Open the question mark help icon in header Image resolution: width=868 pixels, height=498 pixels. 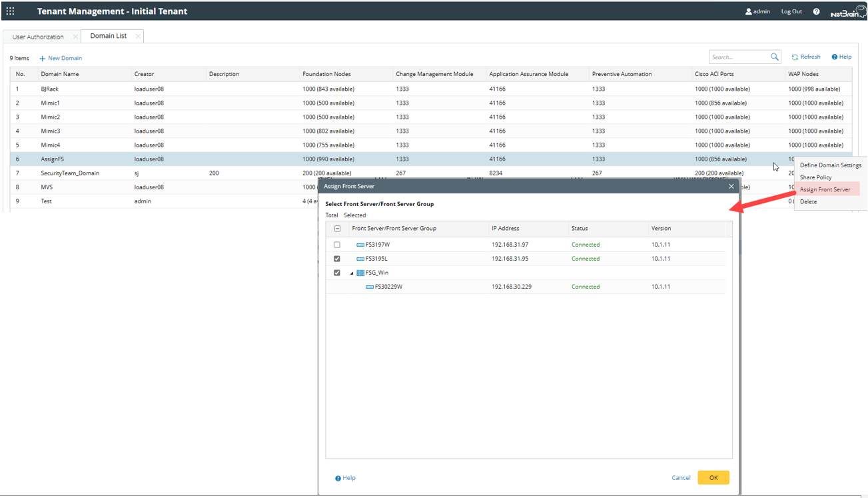816,11
